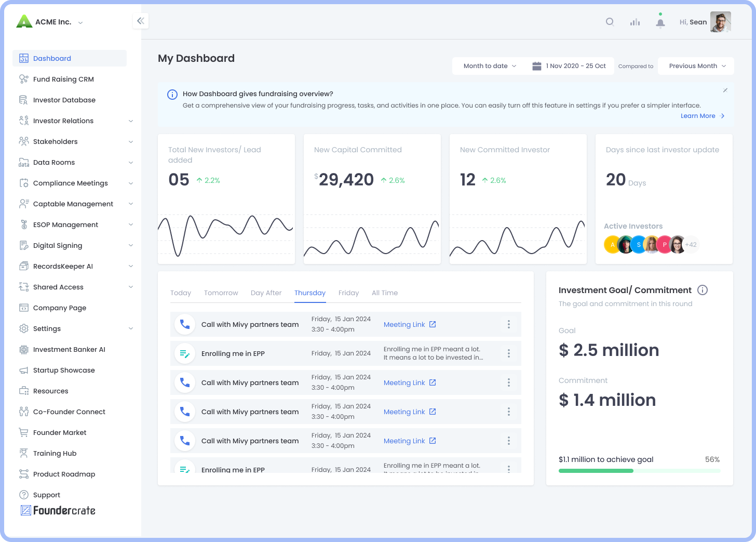Open Meeting Link in second Mivy call row
This screenshot has height=542, width=756.
pos(410,382)
